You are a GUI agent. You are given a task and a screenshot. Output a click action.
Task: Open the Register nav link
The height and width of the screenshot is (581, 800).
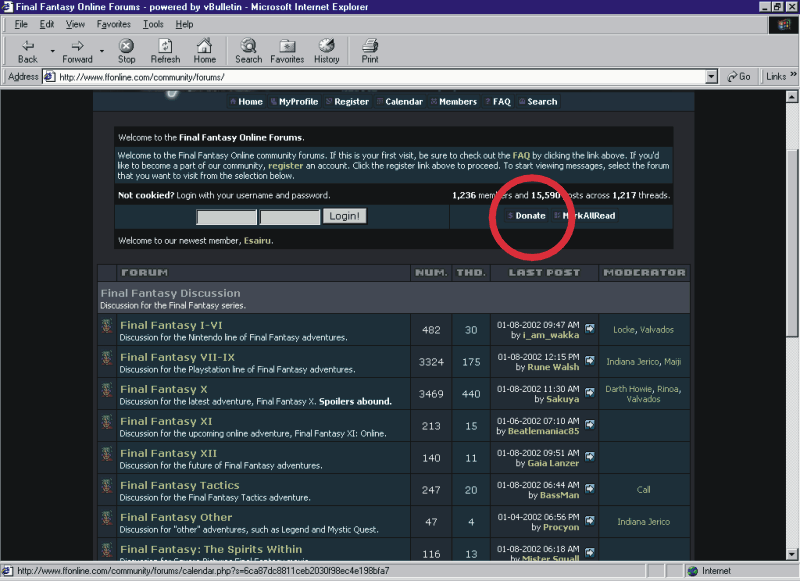[347, 102]
